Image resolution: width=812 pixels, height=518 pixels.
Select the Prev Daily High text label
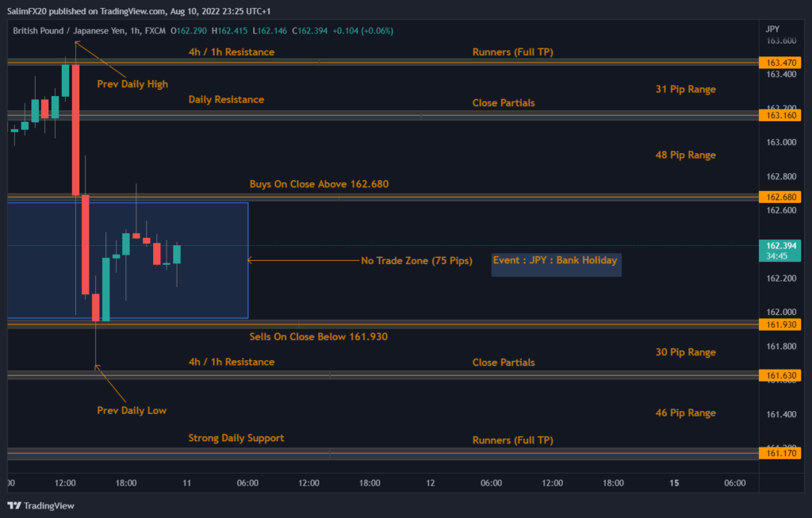pyautogui.click(x=132, y=84)
